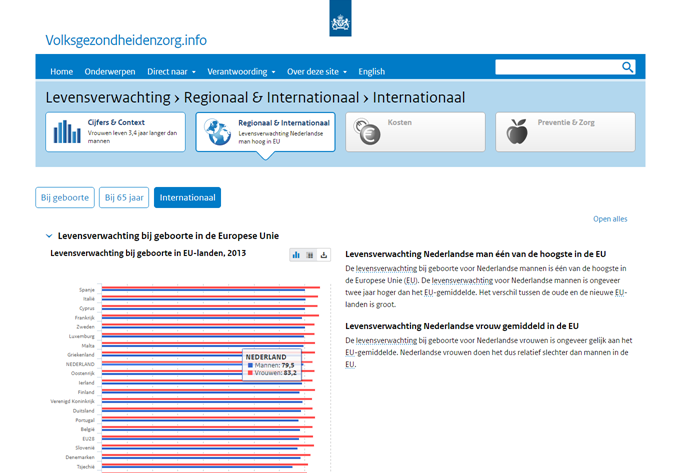Go to the Home menu item
This screenshot has width=697, height=473.
click(62, 72)
